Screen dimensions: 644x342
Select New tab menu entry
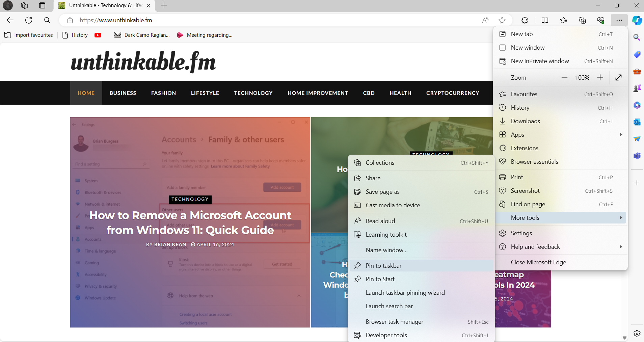[x=561, y=34]
